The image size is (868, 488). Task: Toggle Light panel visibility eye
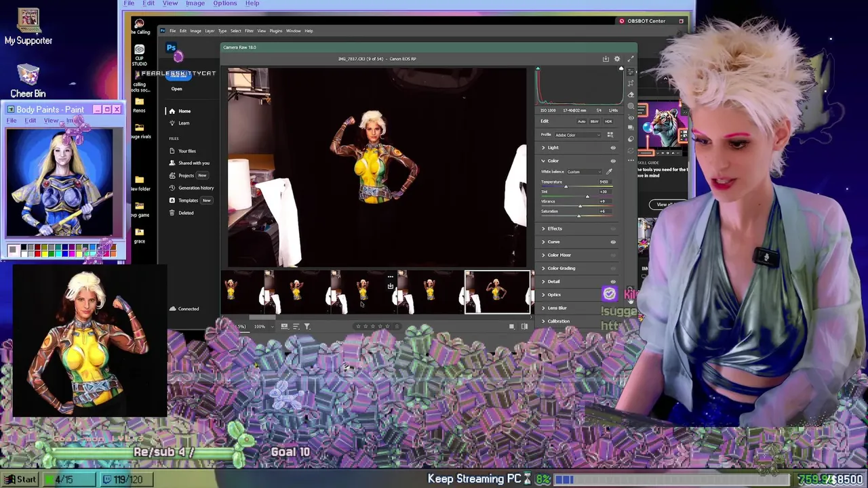(613, 148)
